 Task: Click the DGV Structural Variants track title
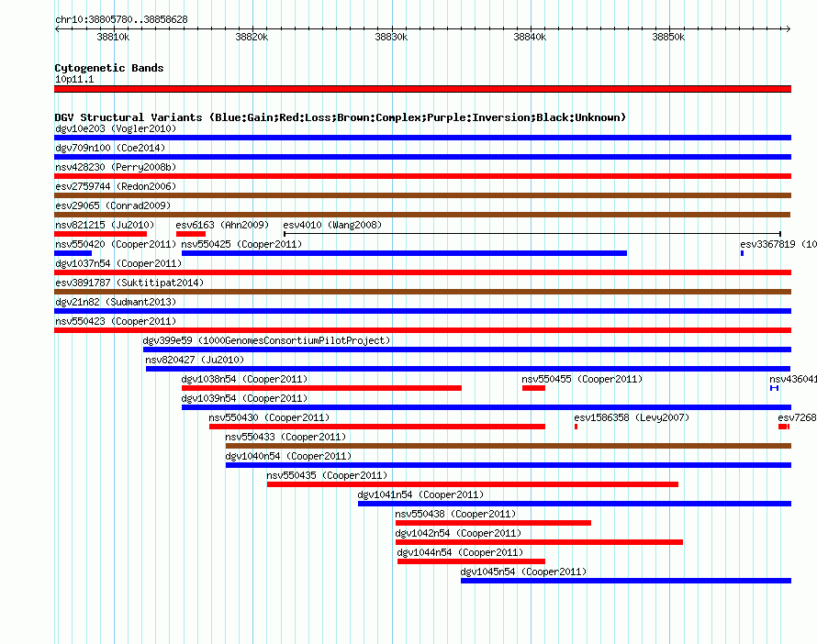[x=341, y=117]
